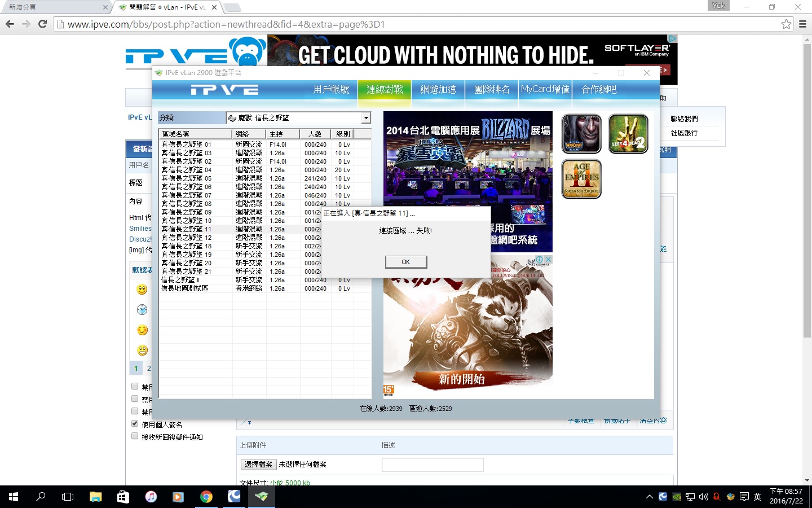
Task: Click the 選擇檔案 file upload button
Action: 259,465
